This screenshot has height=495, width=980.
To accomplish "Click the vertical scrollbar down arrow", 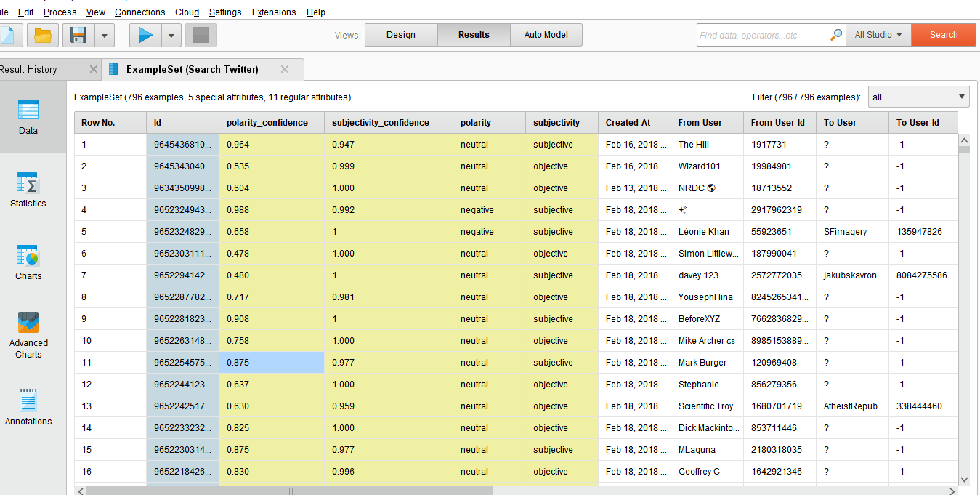I will point(964,479).
